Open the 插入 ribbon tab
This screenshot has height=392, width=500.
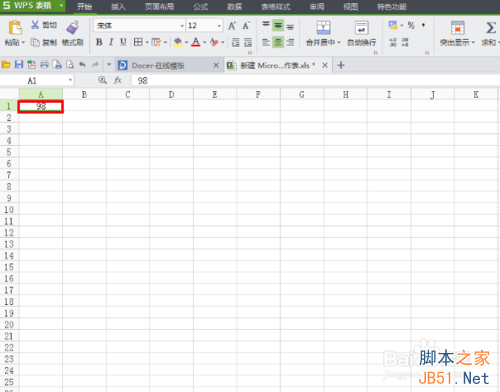[118, 7]
